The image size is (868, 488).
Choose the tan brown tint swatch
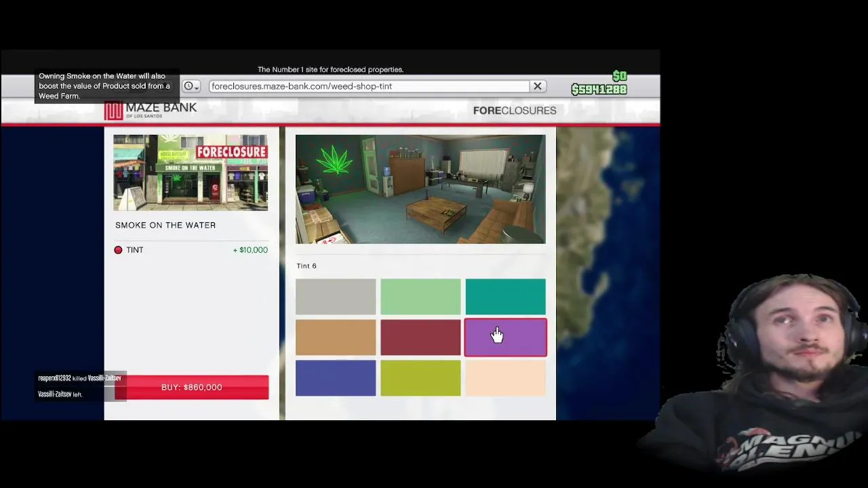pyautogui.click(x=336, y=337)
